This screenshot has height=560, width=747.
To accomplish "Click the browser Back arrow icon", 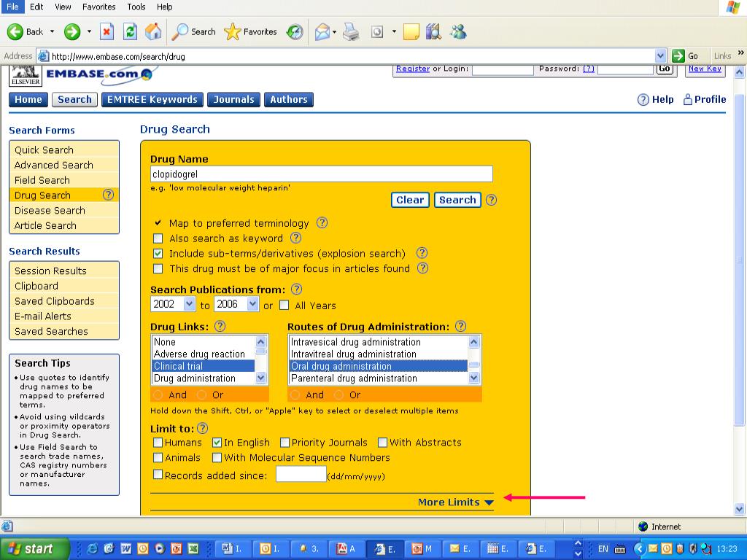I will (15, 32).
